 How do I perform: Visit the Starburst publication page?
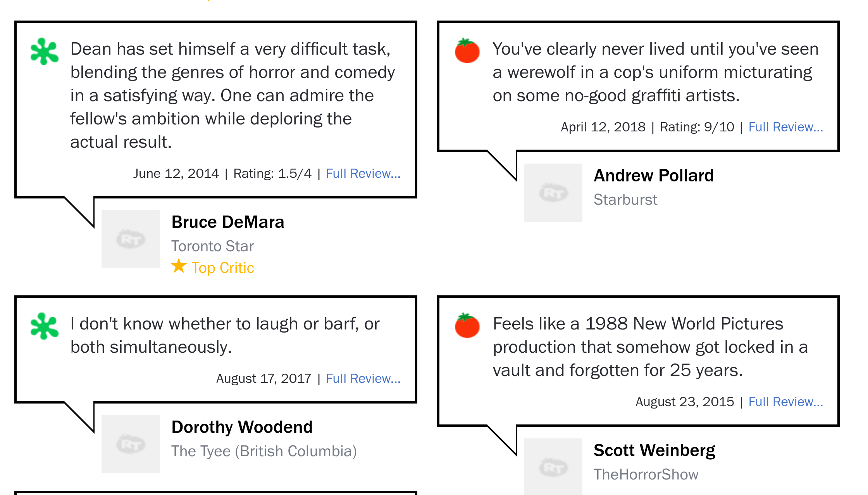pyautogui.click(x=625, y=200)
